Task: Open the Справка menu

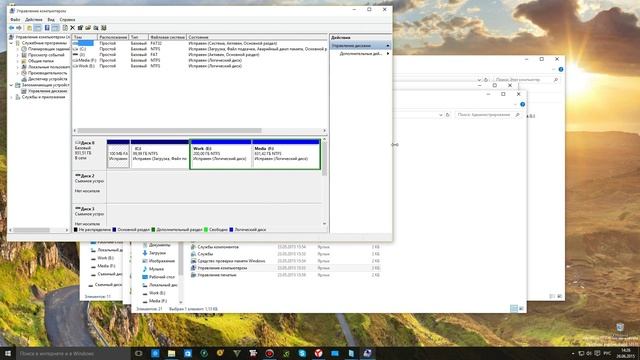Action: [x=67, y=19]
